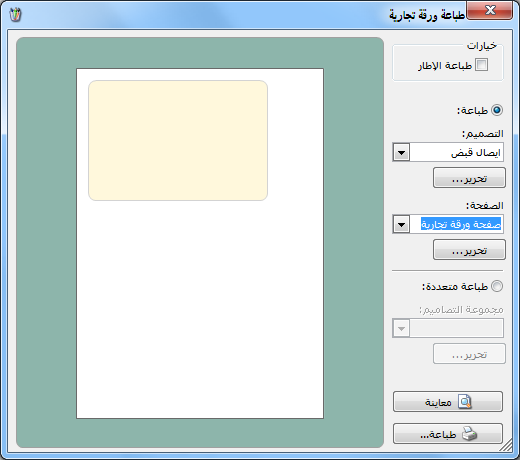The height and width of the screenshot is (460, 520).
Task: Open the disabled مجموعة التصاميم dropdown
Action: [x=401, y=328]
